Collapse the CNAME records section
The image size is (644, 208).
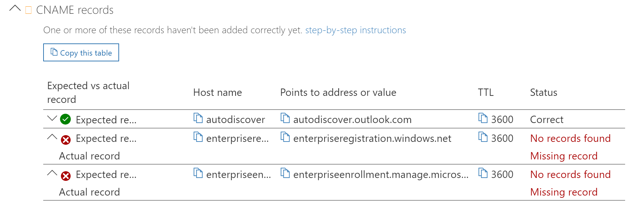coord(15,8)
